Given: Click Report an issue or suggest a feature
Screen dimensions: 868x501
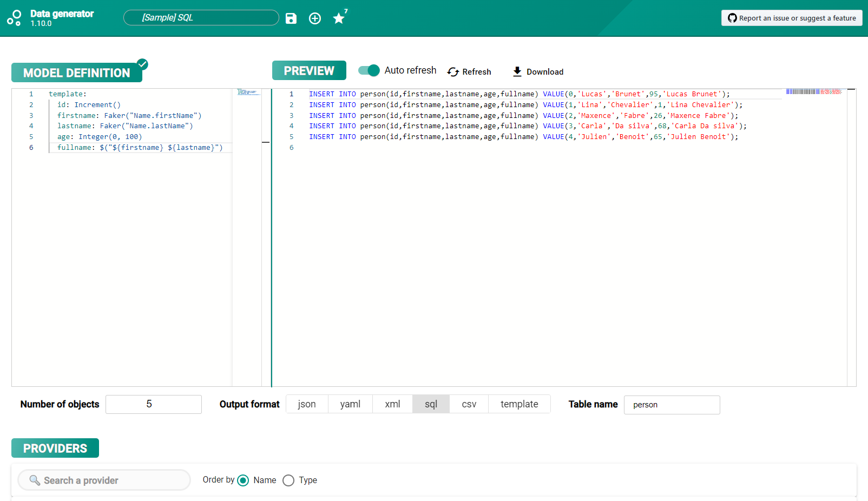Looking at the screenshot, I should 792,18.
